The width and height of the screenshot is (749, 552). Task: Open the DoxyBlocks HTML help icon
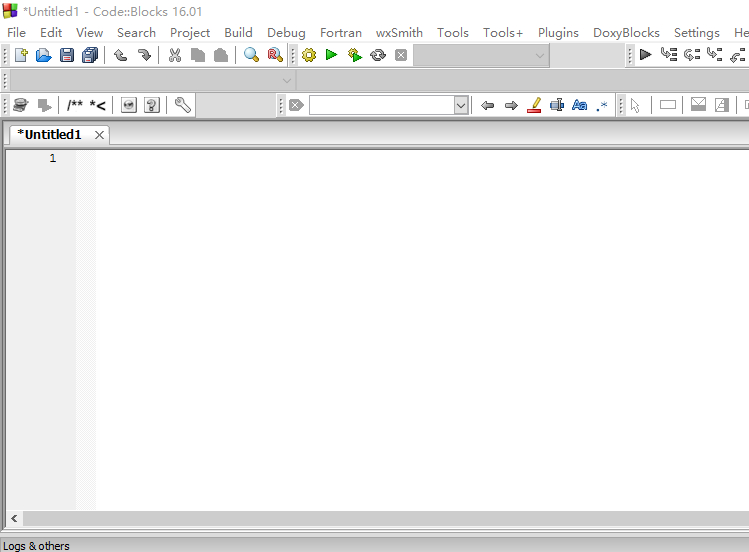(128, 105)
